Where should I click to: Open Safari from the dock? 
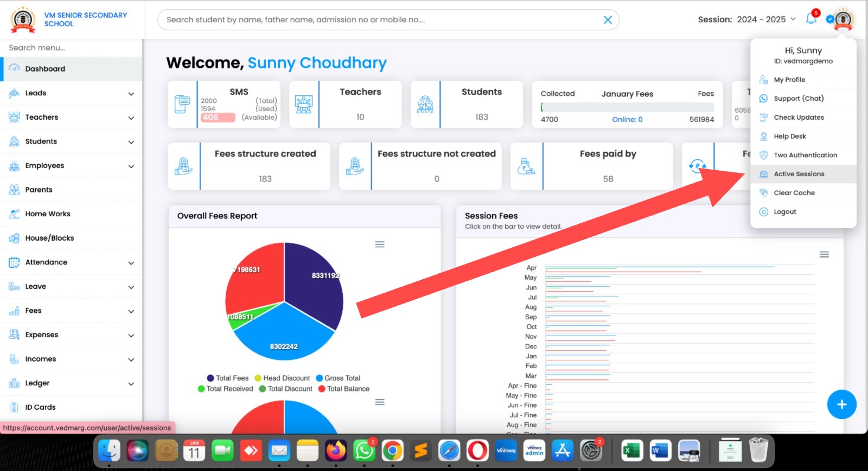tap(449, 450)
